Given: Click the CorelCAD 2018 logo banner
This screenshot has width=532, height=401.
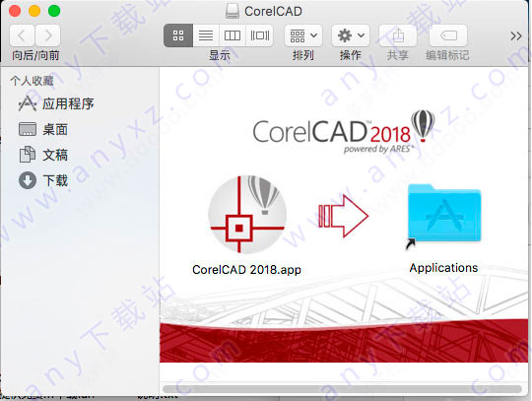Looking at the screenshot, I should pyautogui.click(x=344, y=131).
